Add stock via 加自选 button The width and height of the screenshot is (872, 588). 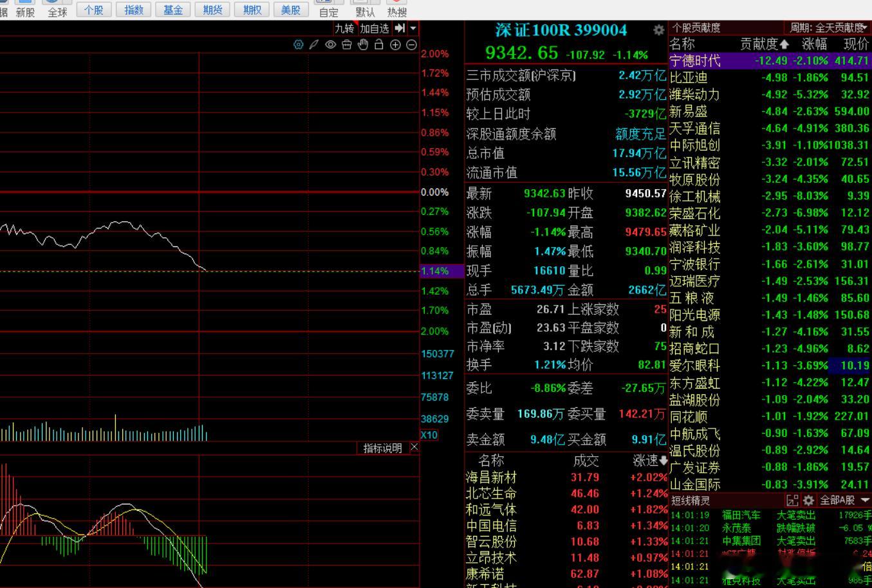375,28
